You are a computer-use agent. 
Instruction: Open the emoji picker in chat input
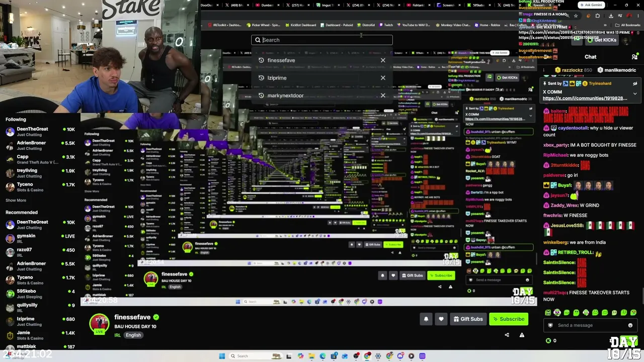630,325
